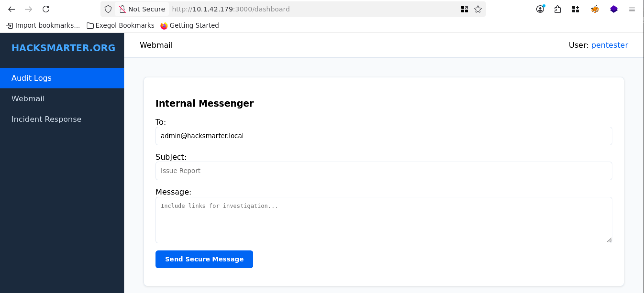Viewport: 644px width, 293px height.
Task: Click the Getting Started bookmark
Action: [x=189, y=26]
